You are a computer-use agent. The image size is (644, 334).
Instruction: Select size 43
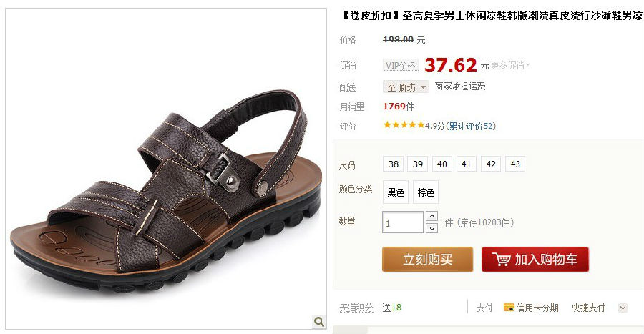[515, 164]
